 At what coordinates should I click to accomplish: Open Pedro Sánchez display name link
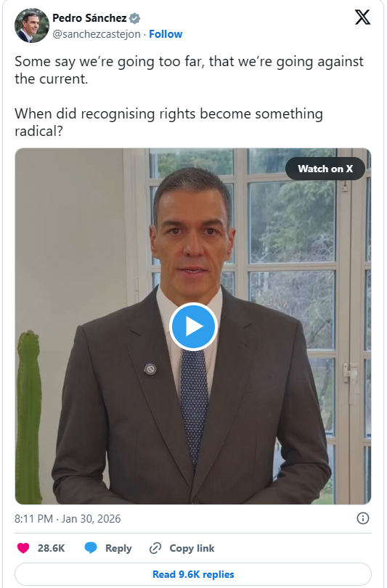tap(89, 18)
